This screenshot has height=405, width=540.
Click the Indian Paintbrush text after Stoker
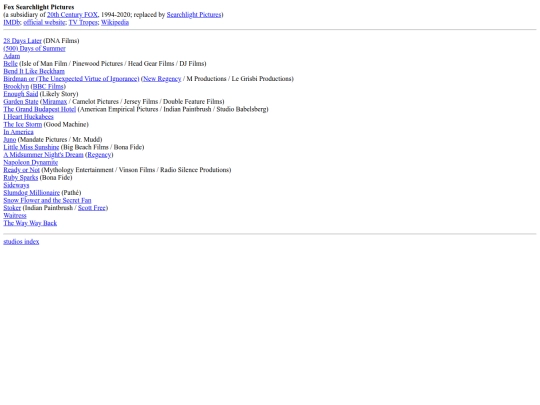(x=49, y=208)
